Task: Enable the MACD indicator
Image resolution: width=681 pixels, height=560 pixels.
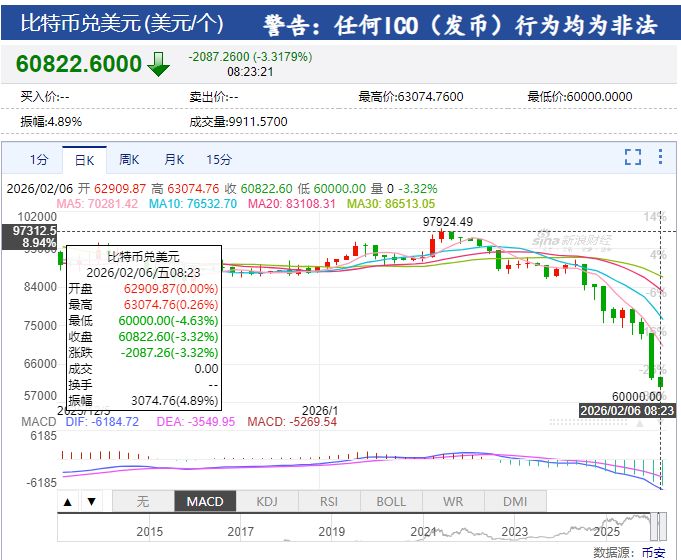Action: (x=204, y=501)
